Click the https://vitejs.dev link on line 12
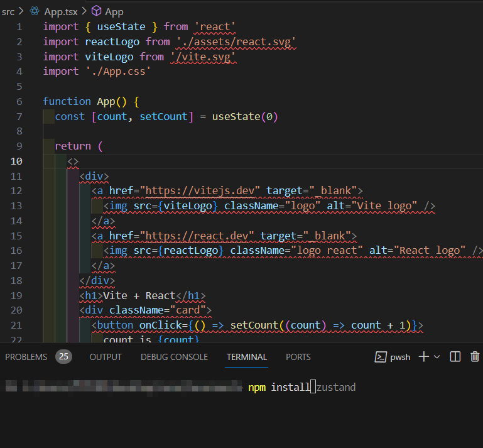The height and width of the screenshot is (448, 483). pos(200,191)
